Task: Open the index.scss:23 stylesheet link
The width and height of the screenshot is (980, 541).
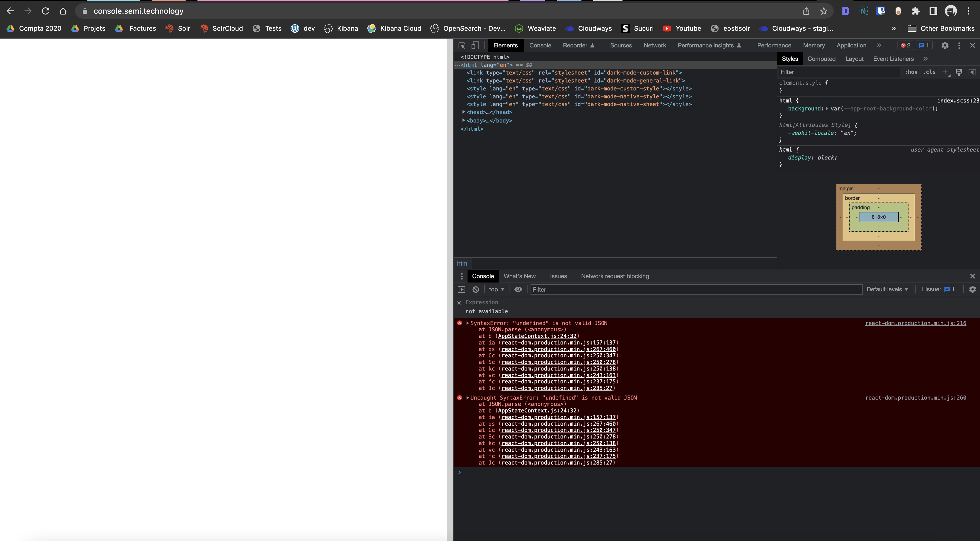Action: pos(957,100)
